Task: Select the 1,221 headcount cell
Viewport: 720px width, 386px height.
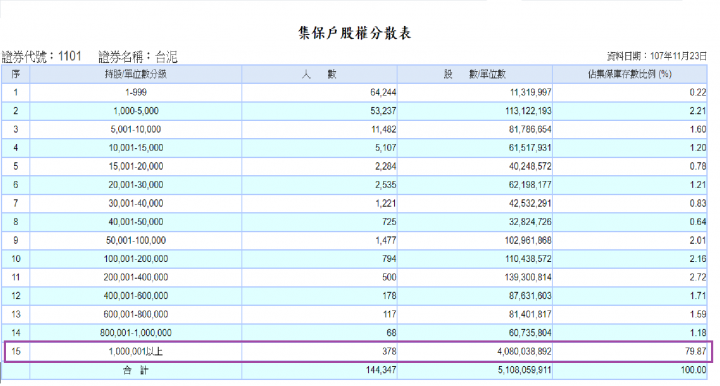Action: [x=319, y=203]
